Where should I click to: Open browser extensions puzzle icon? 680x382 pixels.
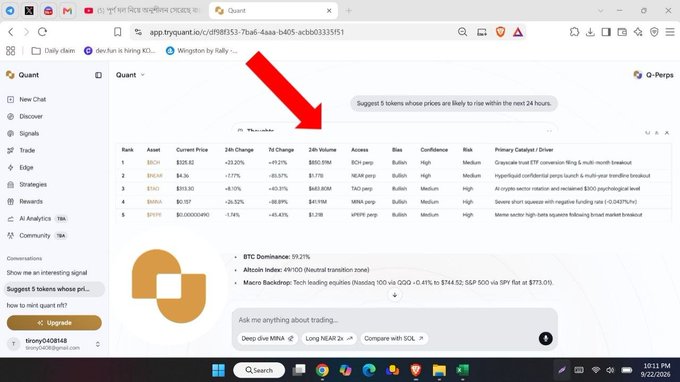[x=574, y=32]
